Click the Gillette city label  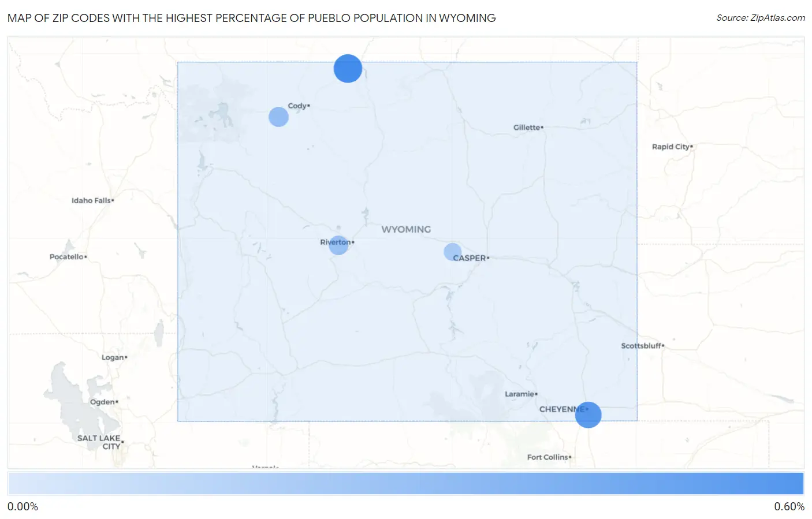(528, 127)
